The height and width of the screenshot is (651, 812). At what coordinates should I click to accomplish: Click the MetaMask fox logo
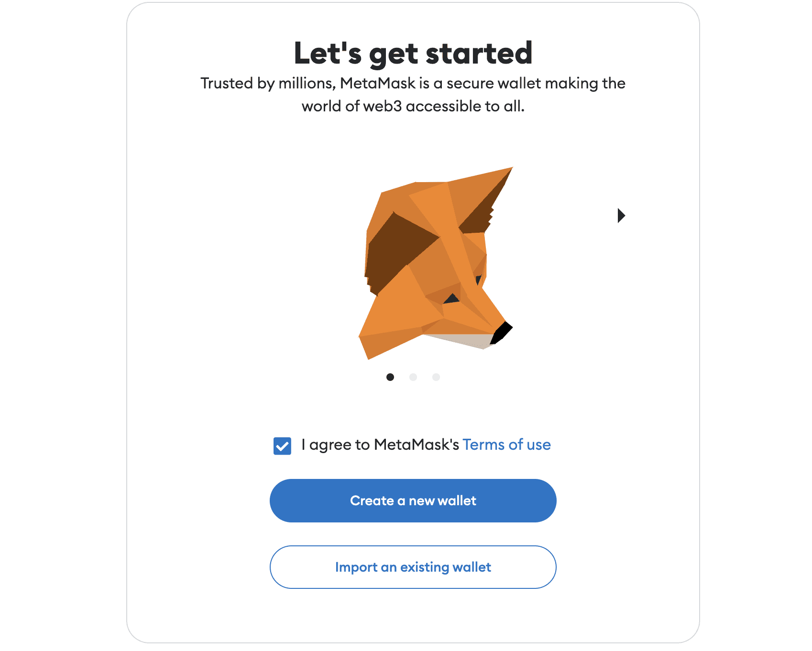pyautogui.click(x=435, y=263)
